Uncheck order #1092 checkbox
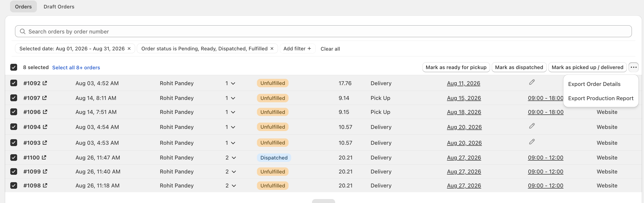Screen dimensions: 644x203 pos(14,83)
